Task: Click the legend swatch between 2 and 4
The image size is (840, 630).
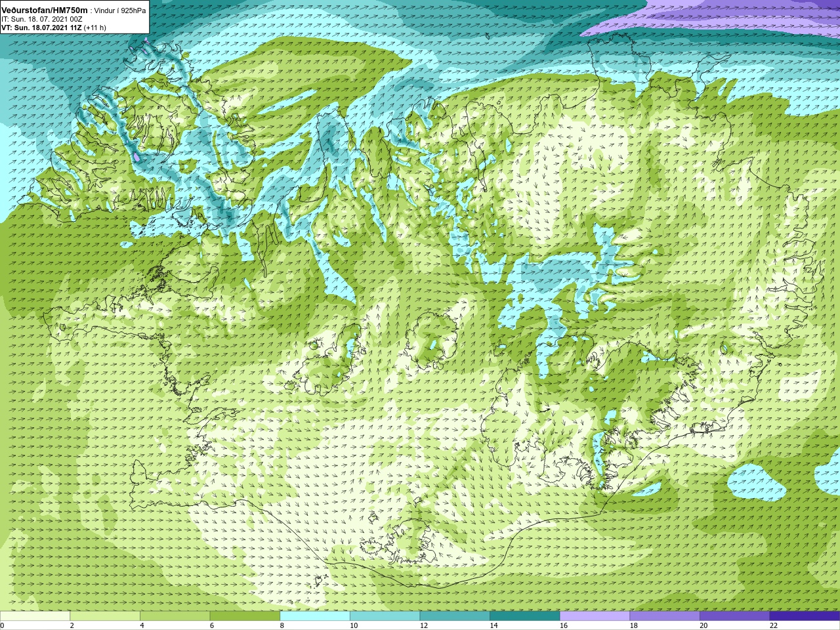Action: pyautogui.click(x=105, y=616)
